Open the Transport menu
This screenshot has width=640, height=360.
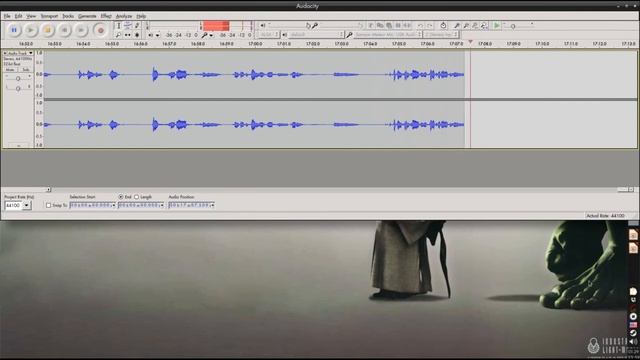(x=49, y=16)
